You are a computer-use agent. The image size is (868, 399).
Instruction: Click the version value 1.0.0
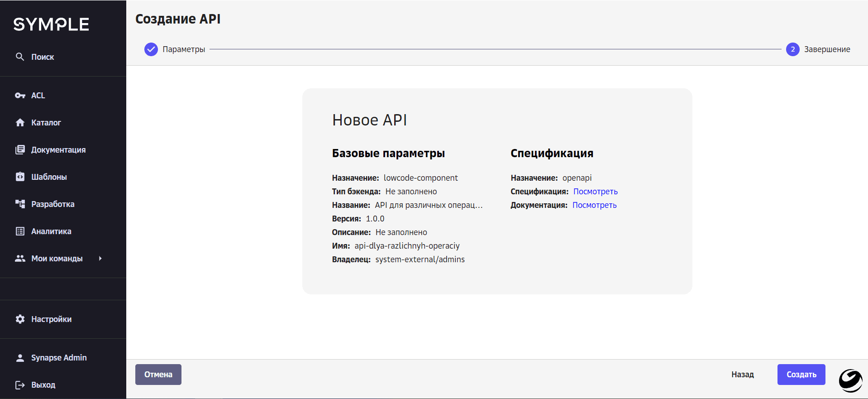click(375, 219)
